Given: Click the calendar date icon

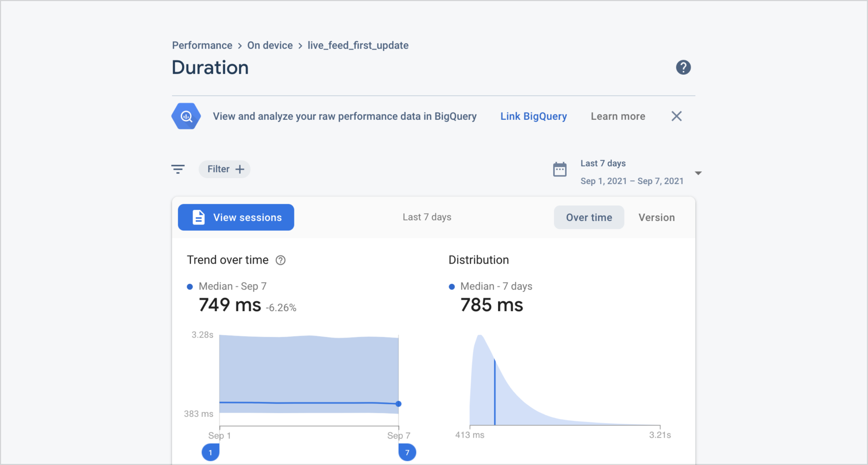Looking at the screenshot, I should click(x=559, y=169).
